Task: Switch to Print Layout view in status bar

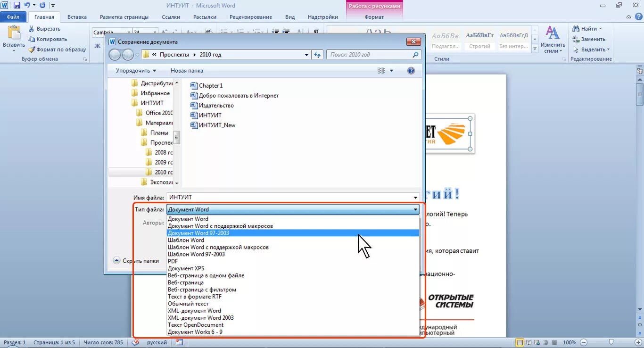Action: 520,342
